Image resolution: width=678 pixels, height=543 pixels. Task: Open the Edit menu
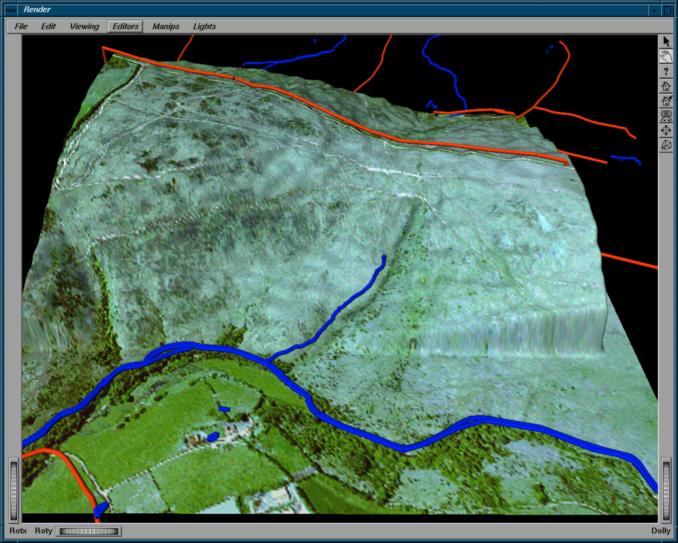[48, 26]
